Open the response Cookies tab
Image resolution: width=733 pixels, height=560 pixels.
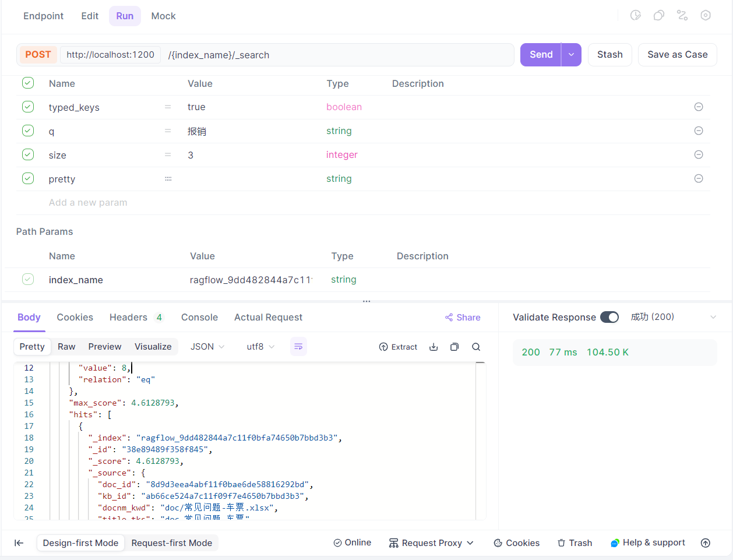75,317
